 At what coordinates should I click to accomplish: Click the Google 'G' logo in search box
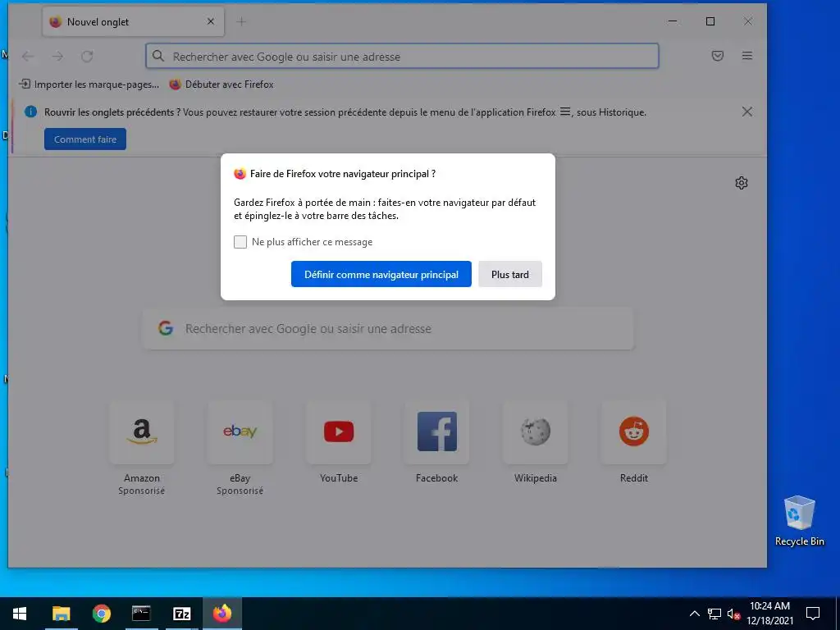(166, 328)
